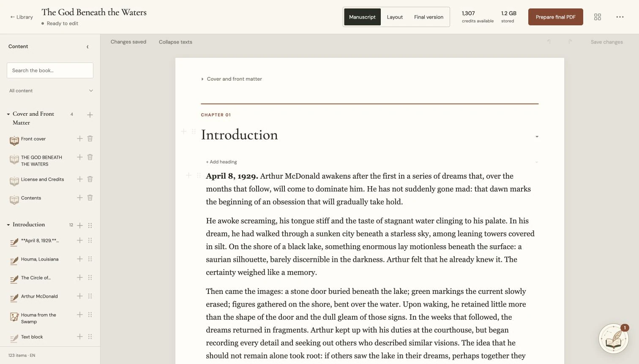The height and width of the screenshot is (364, 639).
Task: Expand Cover and front matter in manuscript
Action: pyautogui.click(x=232, y=79)
